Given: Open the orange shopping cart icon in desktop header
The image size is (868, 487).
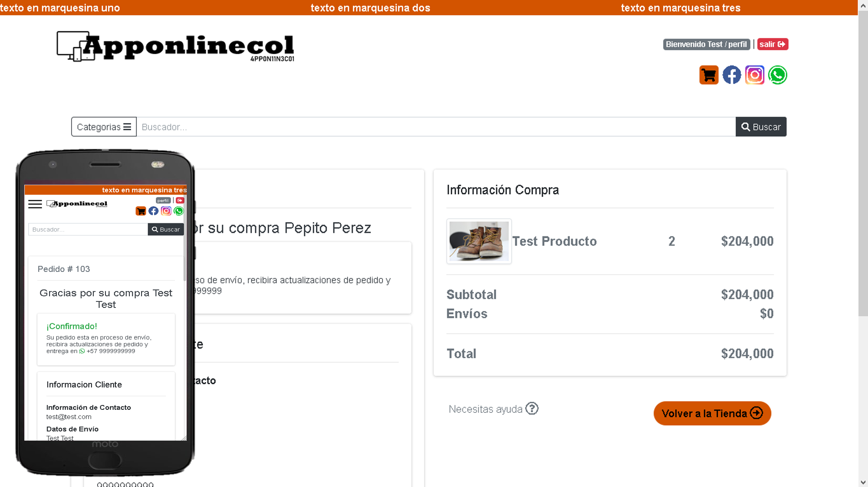Looking at the screenshot, I should click(709, 75).
